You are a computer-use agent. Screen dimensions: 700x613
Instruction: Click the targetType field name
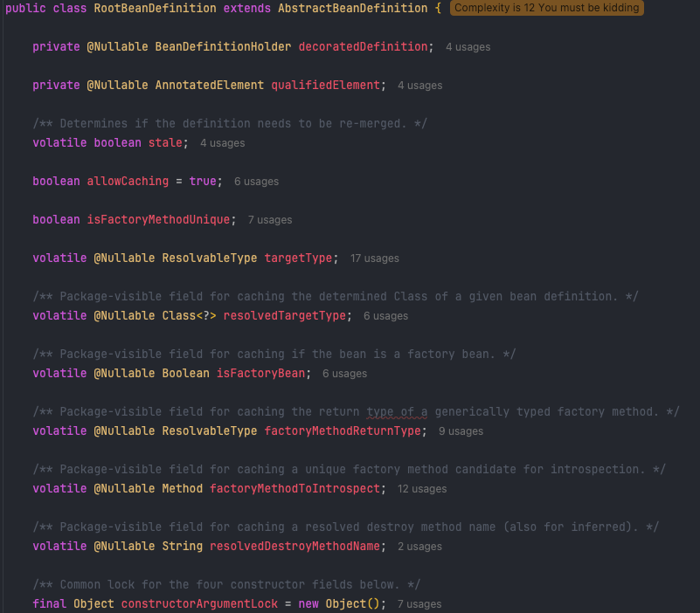click(x=298, y=258)
